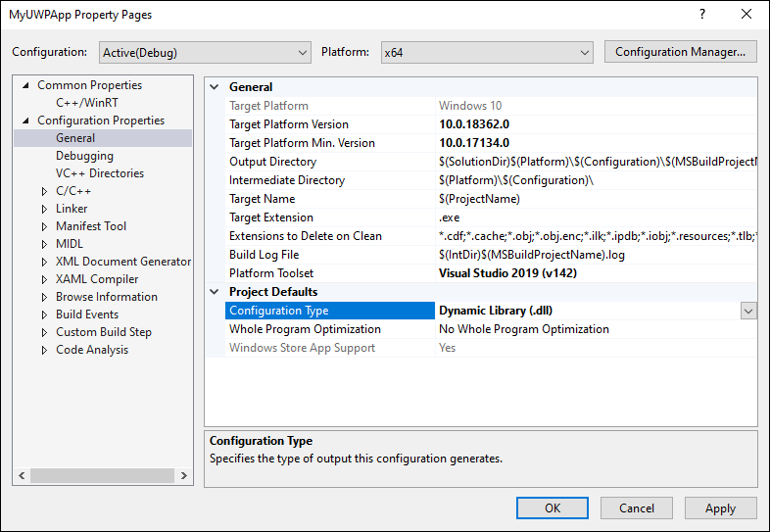This screenshot has height=532, width=770.
Task: Select C++/WinRT in the tree
Action: coord(87,103)
